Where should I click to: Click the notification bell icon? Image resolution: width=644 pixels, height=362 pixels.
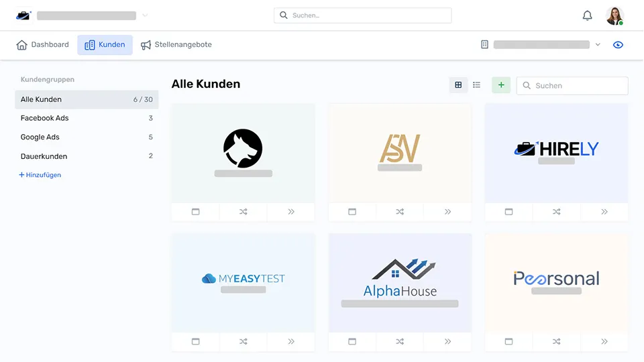pyautogui.click(x=587, y=15)
